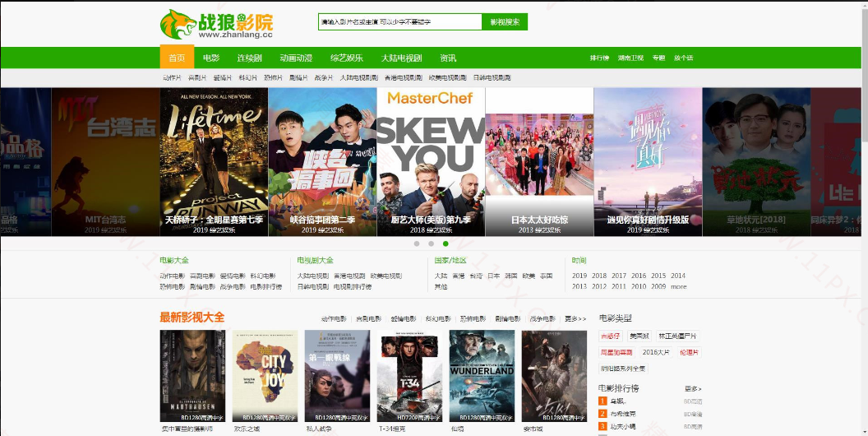Open the City of Joy poster
Image resolution: width=868 pixels, height=436 pixels.
[265, 375]
